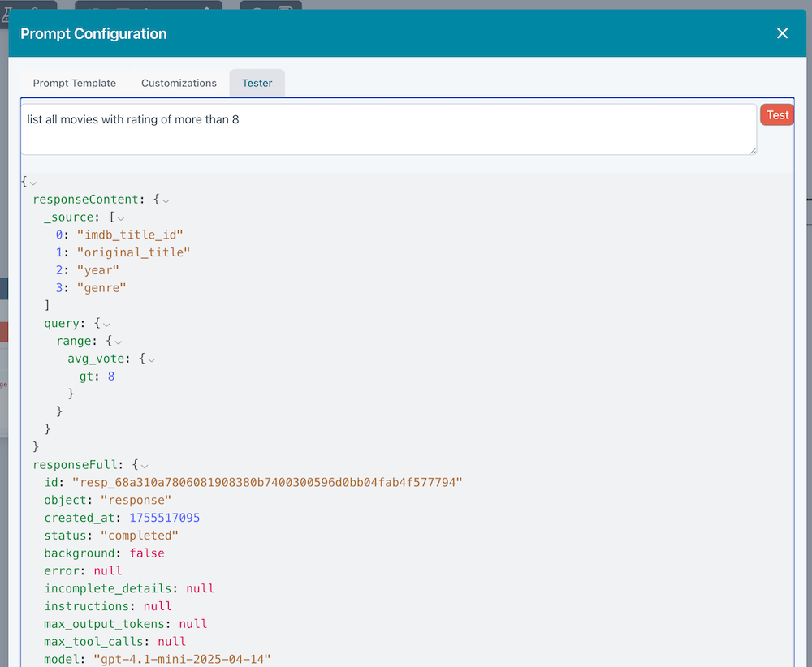Click the created_at timestamp value
The height and width of the screenshot is (667, 812).
(x=165, y=518)
